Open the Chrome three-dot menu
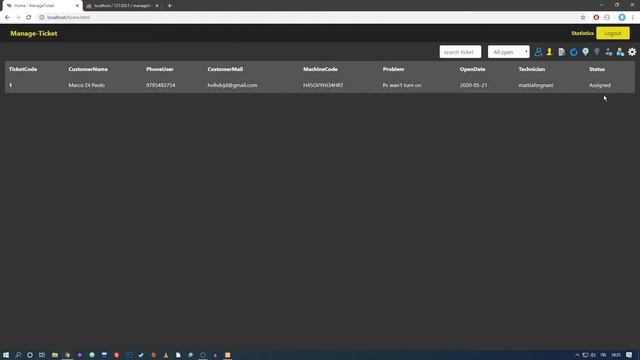This screenshot has height=360, width=640. coord(633,17)
